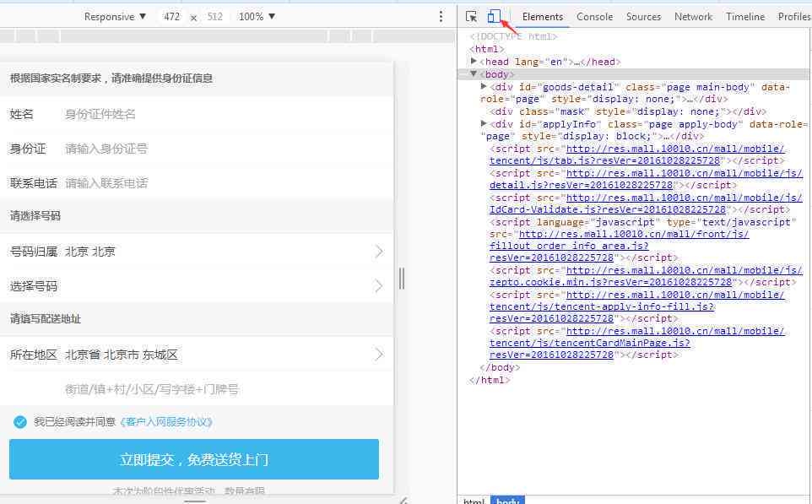Click the 姓名 name input field
The width and height of the screenshot is (812, 504).
click(225, 114)
